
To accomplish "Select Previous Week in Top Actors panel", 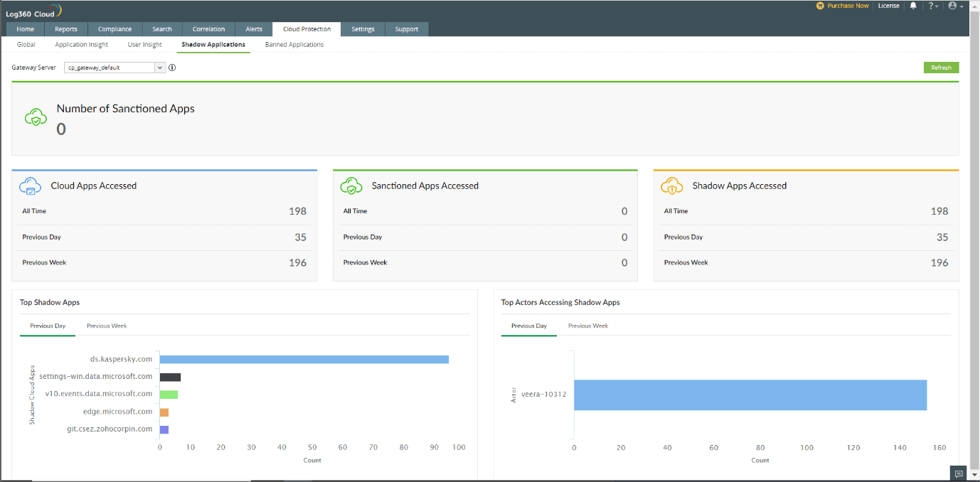I will (x=588, y=326).
